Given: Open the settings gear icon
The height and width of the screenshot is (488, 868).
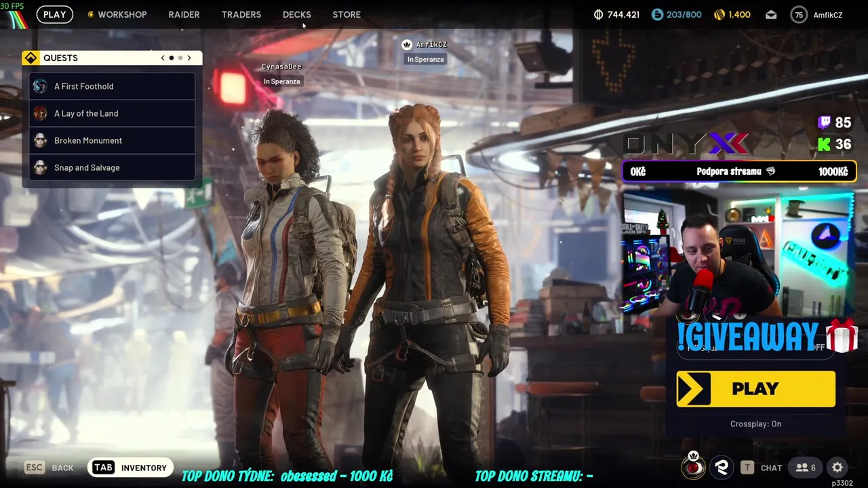Looking at the screenshot, I should click(x=837, y=468).
